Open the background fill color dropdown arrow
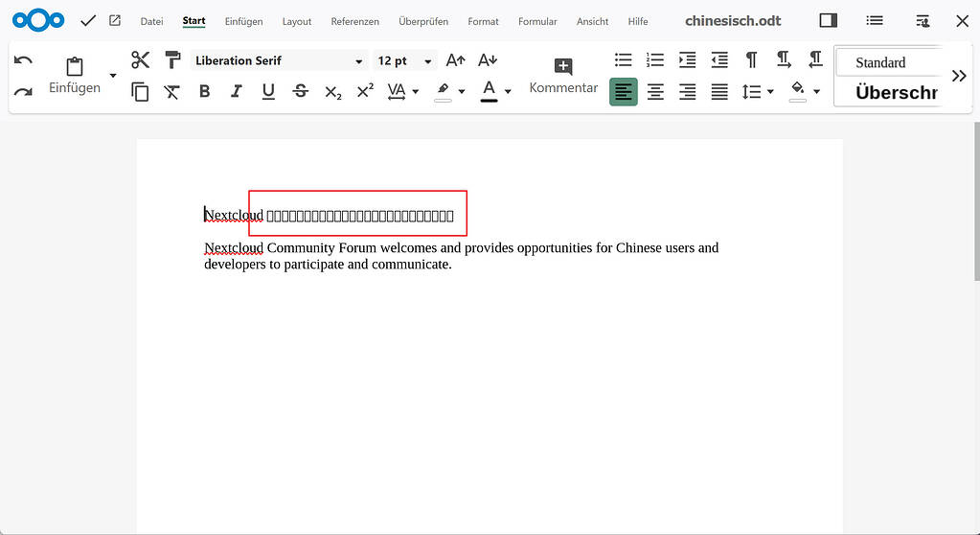 point(816,92)
